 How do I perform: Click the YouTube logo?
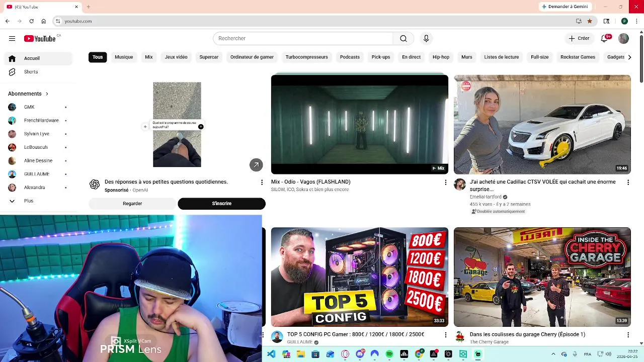tap(40, 38)
